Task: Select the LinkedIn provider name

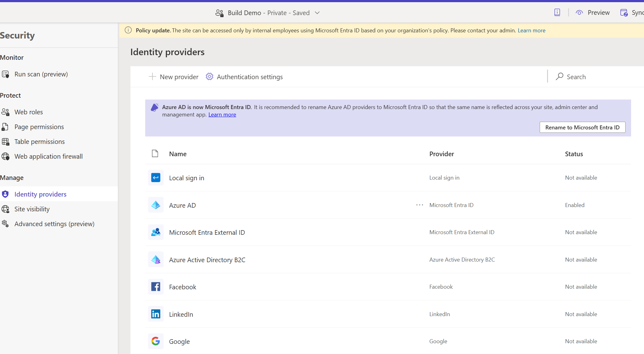Action: click(181, 315)
